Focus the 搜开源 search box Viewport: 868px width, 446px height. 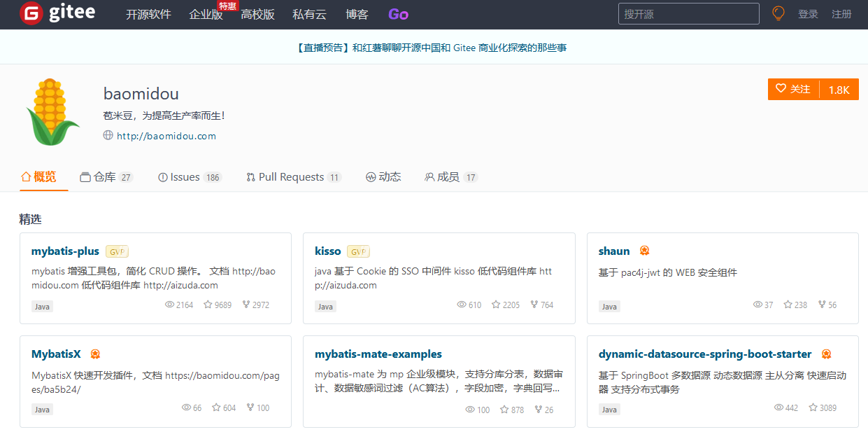(688, 14)
